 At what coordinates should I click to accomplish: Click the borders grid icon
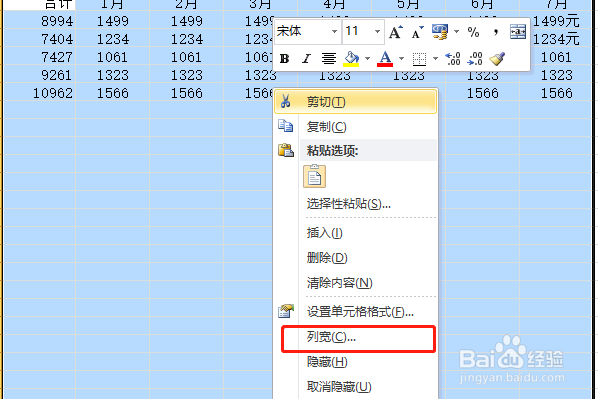tap(420, 59)
